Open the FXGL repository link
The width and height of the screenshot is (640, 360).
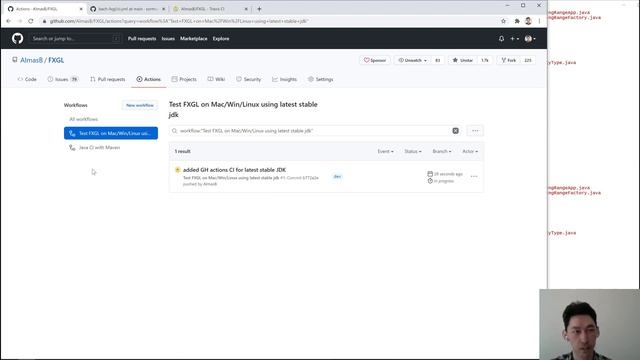(x=56, y=60)
